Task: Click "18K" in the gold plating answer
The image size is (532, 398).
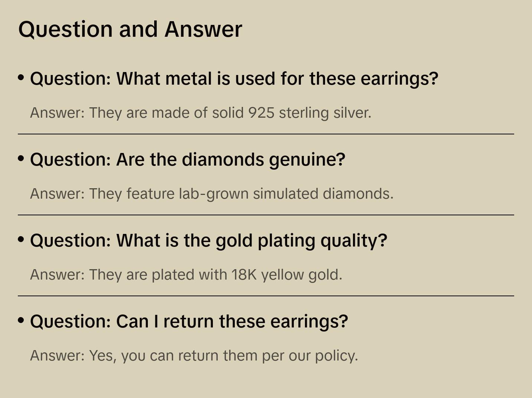Action: click(x=244, y=275)
